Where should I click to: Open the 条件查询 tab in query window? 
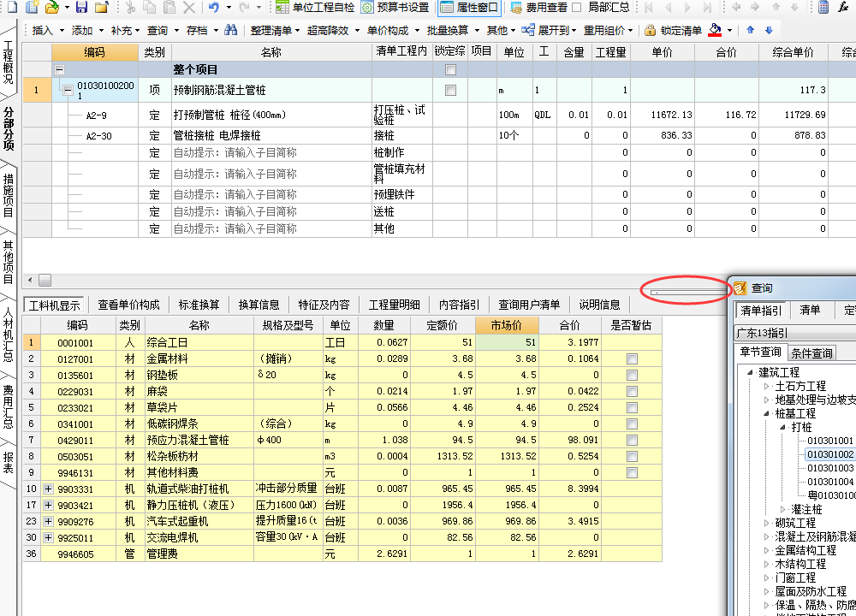[811, 353]
